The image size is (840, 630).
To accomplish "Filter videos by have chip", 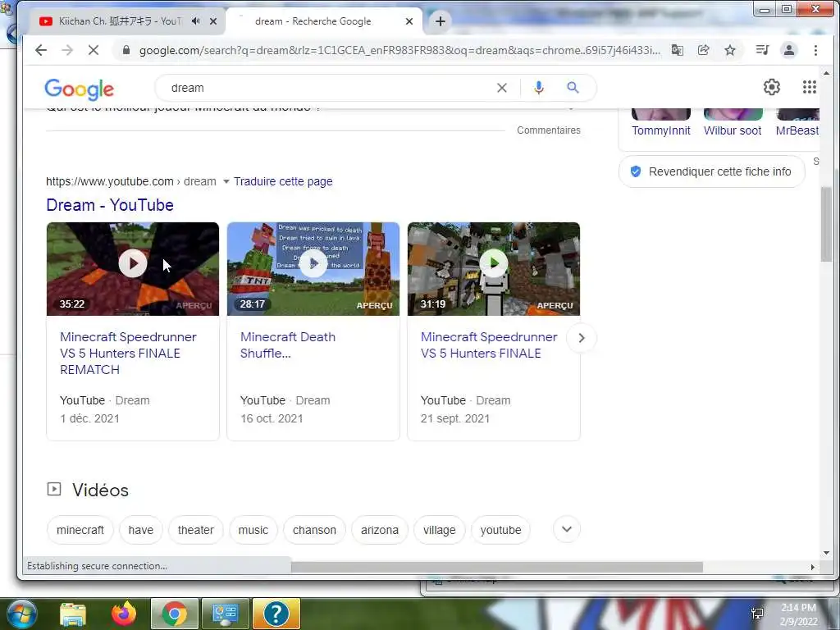I will click(141, 530).
